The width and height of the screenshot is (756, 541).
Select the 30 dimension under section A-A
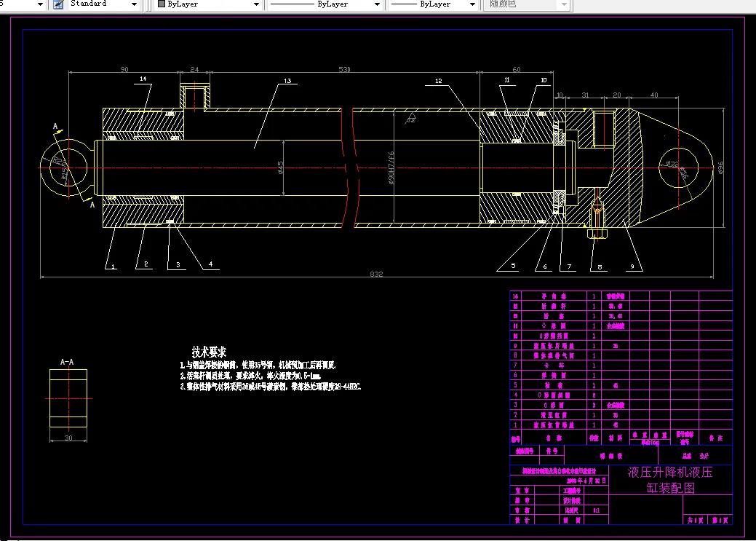pyautogui.click(x=68, y=438)
